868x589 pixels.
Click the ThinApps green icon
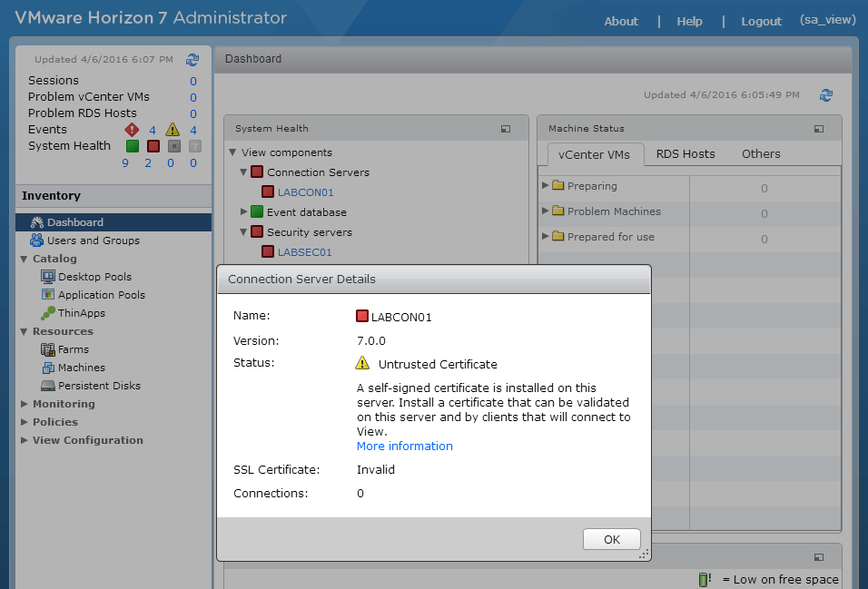(x=48, y=313)
